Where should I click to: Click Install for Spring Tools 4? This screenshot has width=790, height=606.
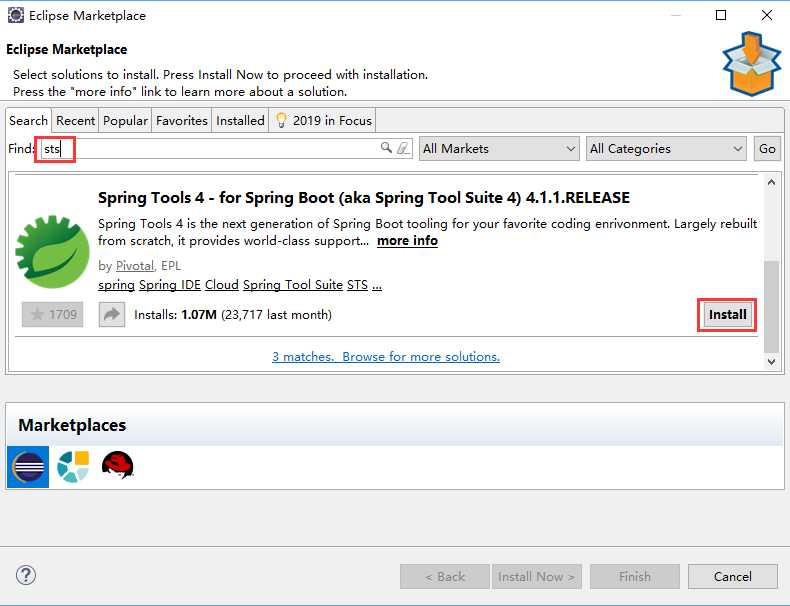727,315
